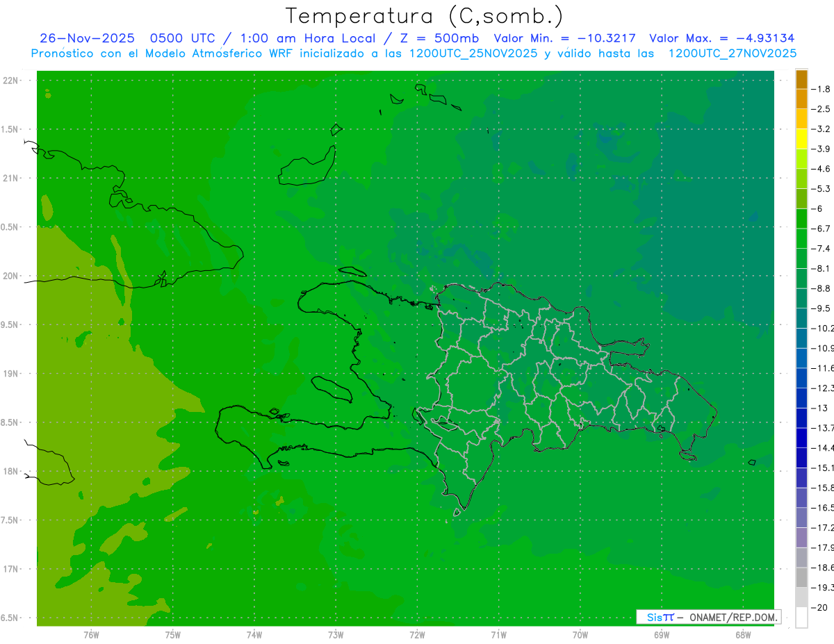The height and width of the screenshot is (644, 834).
Task: Click the "19N" latitude label
Action: coord(10,374)
